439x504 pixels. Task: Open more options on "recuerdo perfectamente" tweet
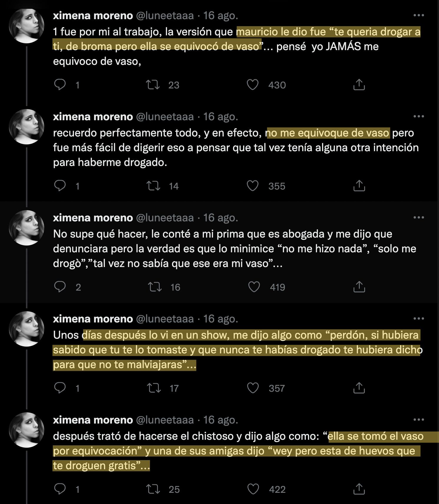tap(419, 116)
